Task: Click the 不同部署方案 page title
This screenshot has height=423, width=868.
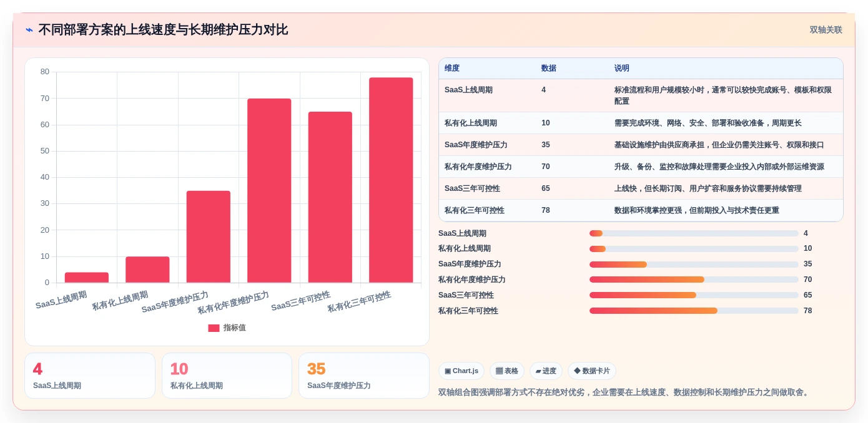Action: pos(163,30)
